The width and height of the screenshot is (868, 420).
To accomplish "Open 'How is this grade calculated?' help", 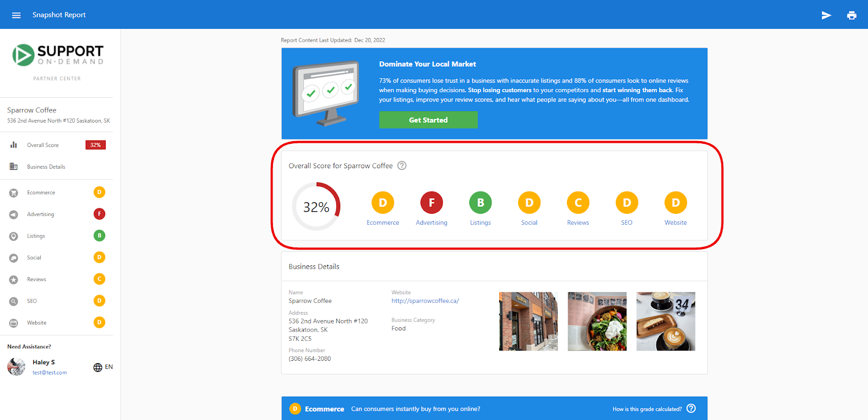I will pos(691,409).
